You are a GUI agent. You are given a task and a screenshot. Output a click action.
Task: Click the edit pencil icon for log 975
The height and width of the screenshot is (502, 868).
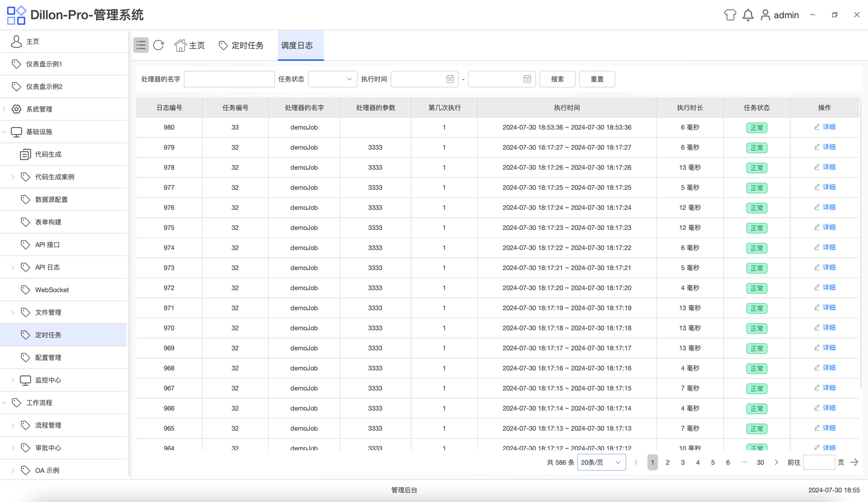817,227
